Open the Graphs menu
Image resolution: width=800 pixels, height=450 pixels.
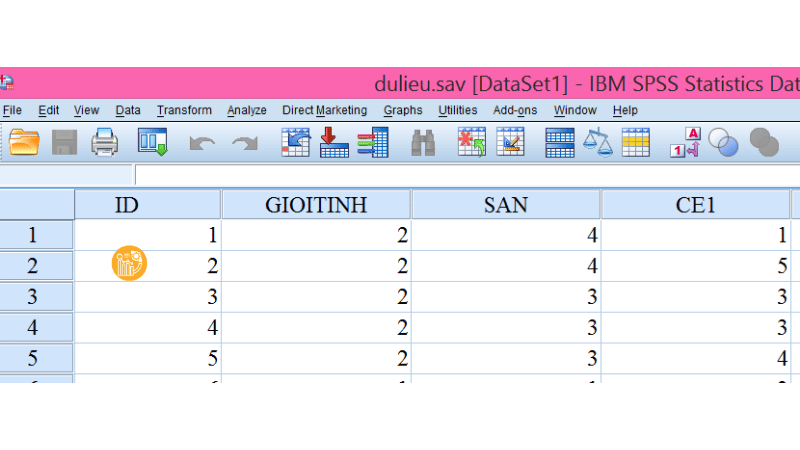pos(403,110)
